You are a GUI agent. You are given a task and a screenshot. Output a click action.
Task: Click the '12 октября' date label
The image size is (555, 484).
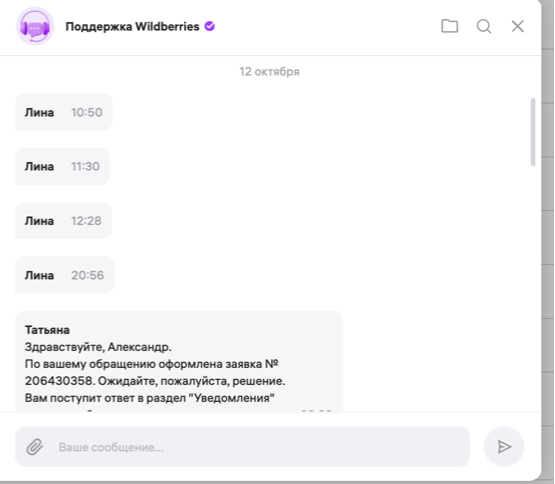tap(269, 72)
